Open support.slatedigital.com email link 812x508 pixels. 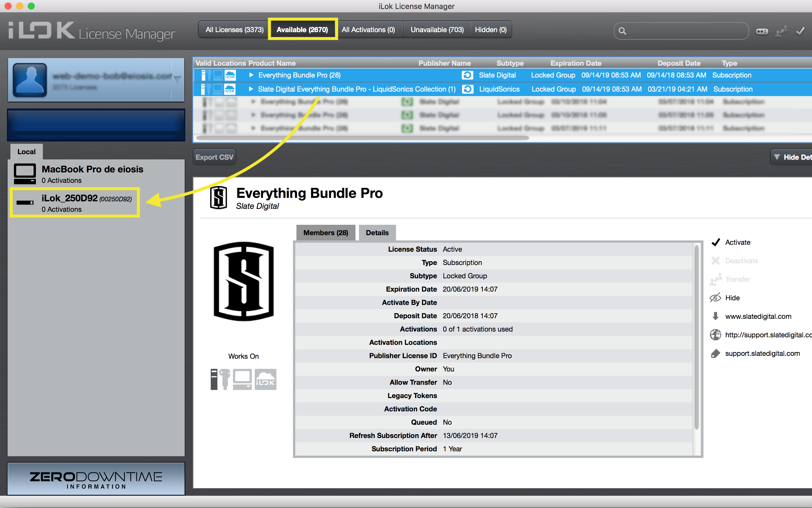click(x=762, y=353)
